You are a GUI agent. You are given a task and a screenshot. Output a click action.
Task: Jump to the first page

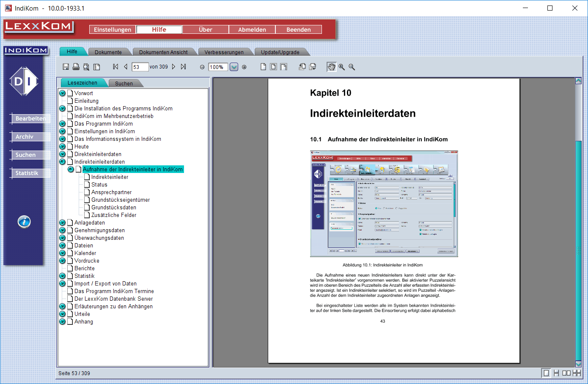(115, 67)
